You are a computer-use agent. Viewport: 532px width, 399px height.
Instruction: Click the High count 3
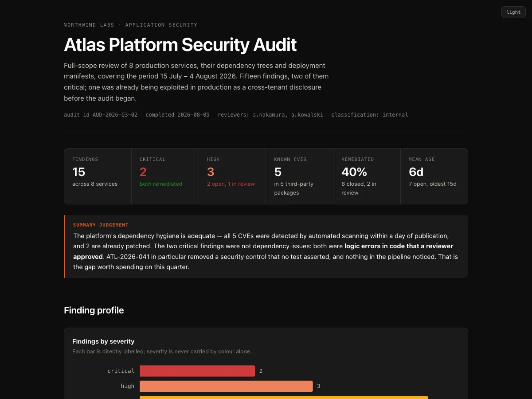pyautogui.click(x=211, y=172)
